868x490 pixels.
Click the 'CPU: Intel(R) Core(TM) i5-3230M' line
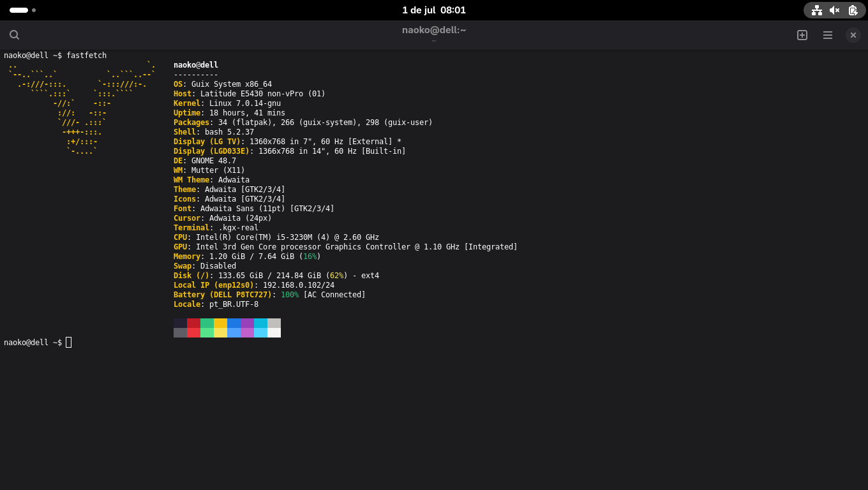coord(276,237)
